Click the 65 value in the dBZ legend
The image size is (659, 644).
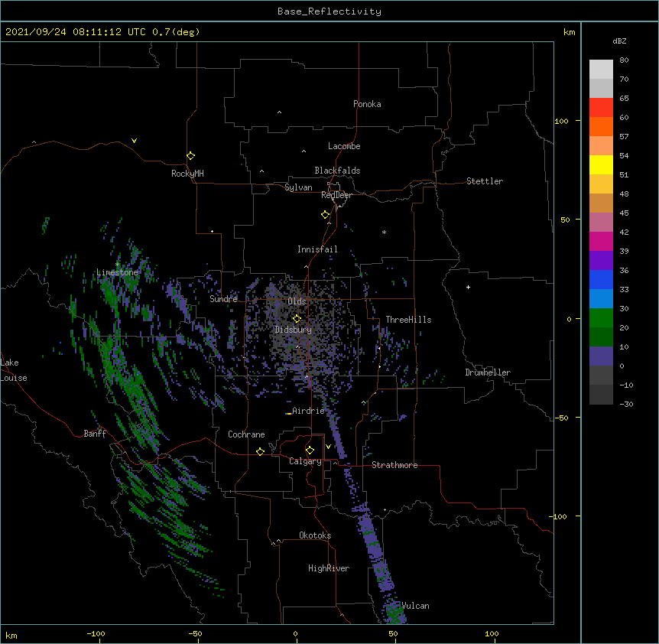(x=624, y=99)
